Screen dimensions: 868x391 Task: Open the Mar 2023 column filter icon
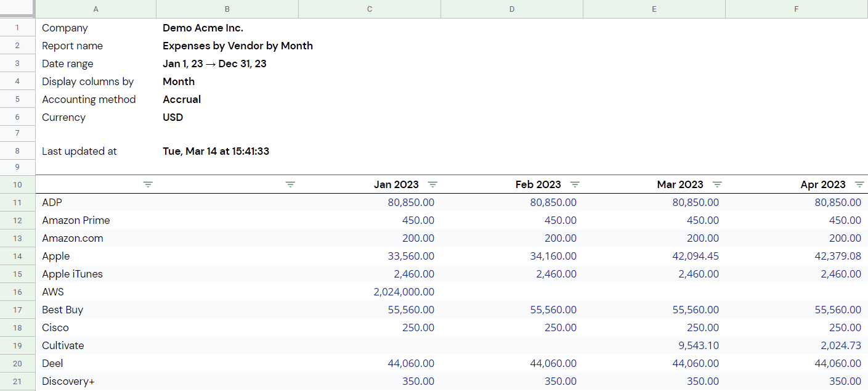click(717, 184)
